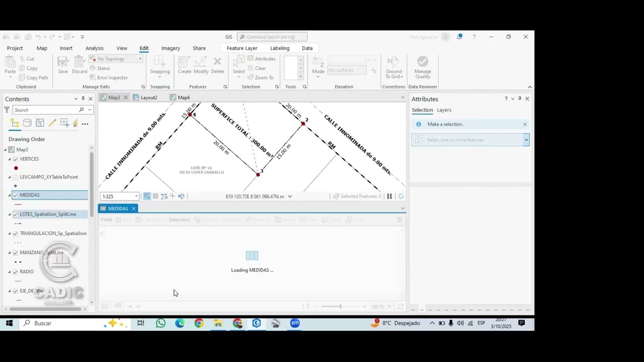Select List By Snapping icon
The width and height of the screenshot is (644, 362).
(64, 123)
